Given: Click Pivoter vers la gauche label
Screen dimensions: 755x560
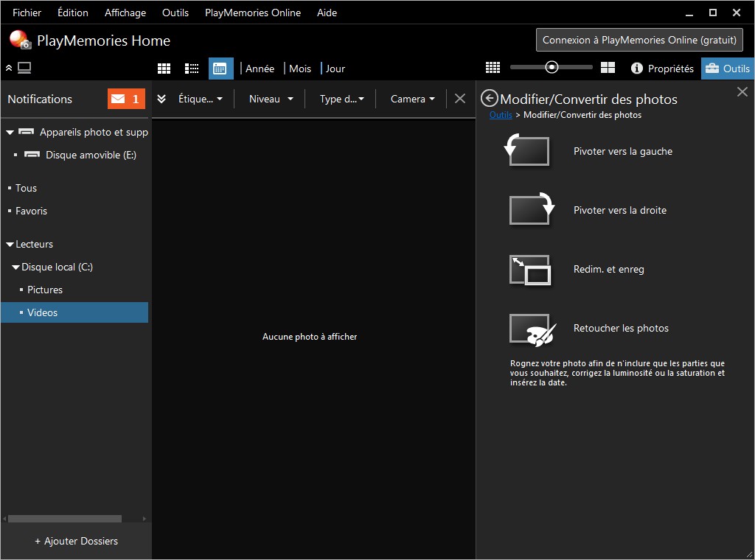Looking at the screenshot, I should (x=622, y=151).
